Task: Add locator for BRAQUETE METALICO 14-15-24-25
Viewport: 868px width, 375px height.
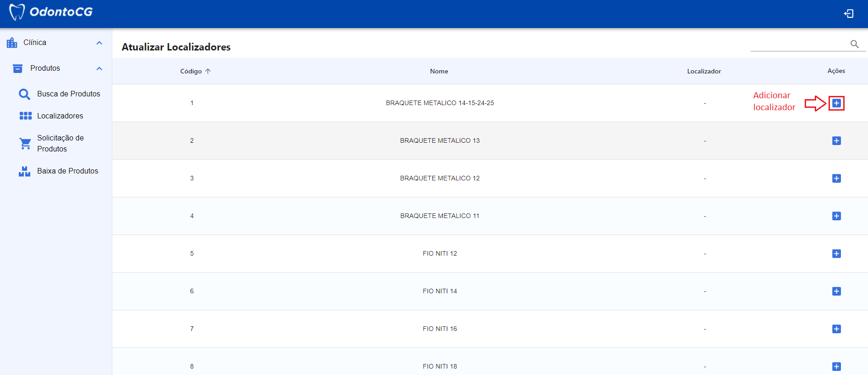Action: tap(836, 103)
